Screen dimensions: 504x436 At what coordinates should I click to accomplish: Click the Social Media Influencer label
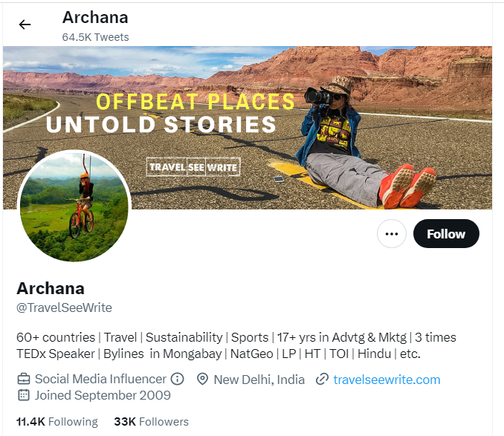100,379
